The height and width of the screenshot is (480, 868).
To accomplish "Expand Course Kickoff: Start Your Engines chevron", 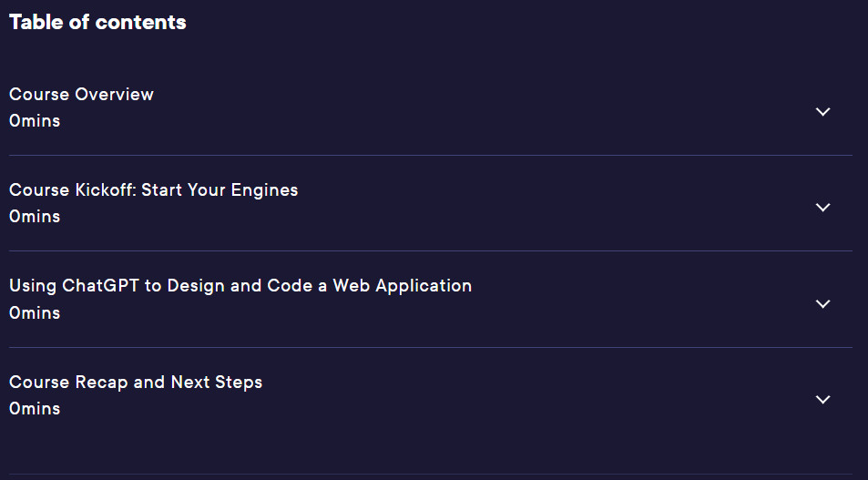I will coord(822,207).
